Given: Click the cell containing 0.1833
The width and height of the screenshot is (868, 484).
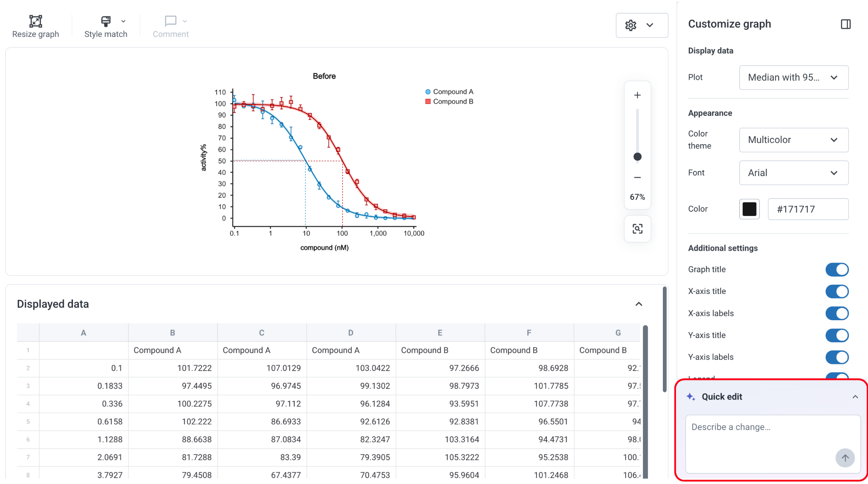Looking at the screenshot, I should 83,386.
